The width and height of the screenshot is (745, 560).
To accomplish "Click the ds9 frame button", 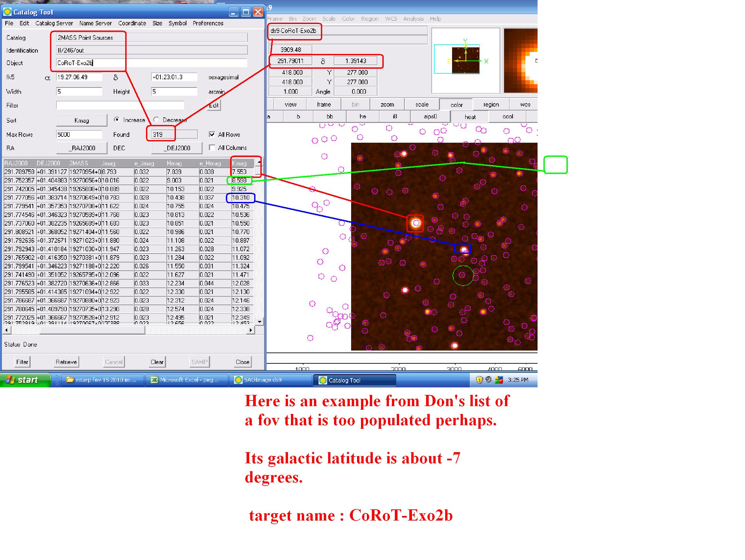I will point(324,105).
